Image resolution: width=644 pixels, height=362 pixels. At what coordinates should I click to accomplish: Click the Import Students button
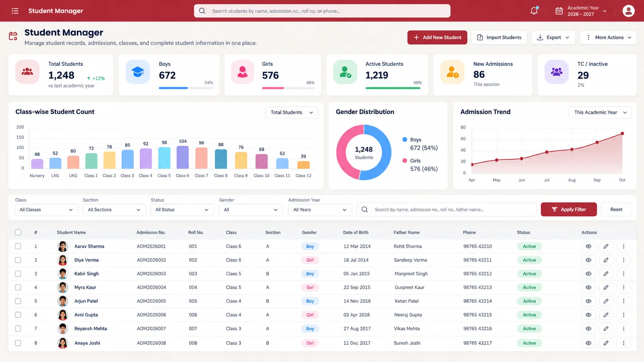point(499,37)
